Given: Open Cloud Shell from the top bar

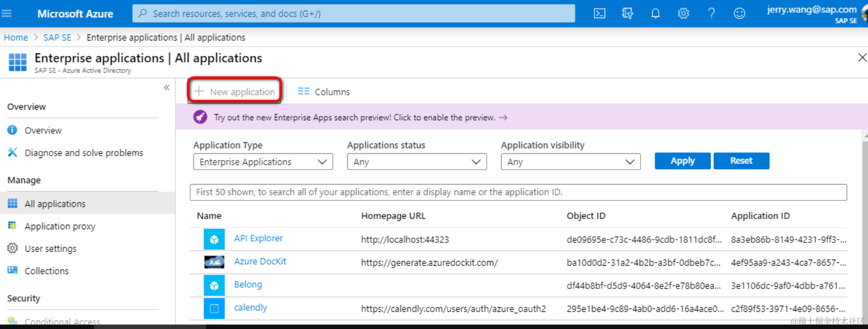Looking at the screenshot, I should coord(599,14).
